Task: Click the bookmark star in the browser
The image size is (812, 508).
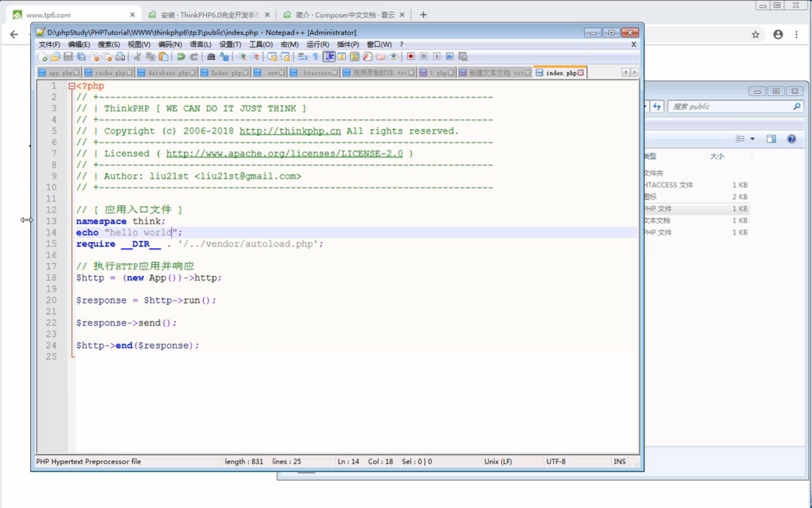Action: (755, 34)
